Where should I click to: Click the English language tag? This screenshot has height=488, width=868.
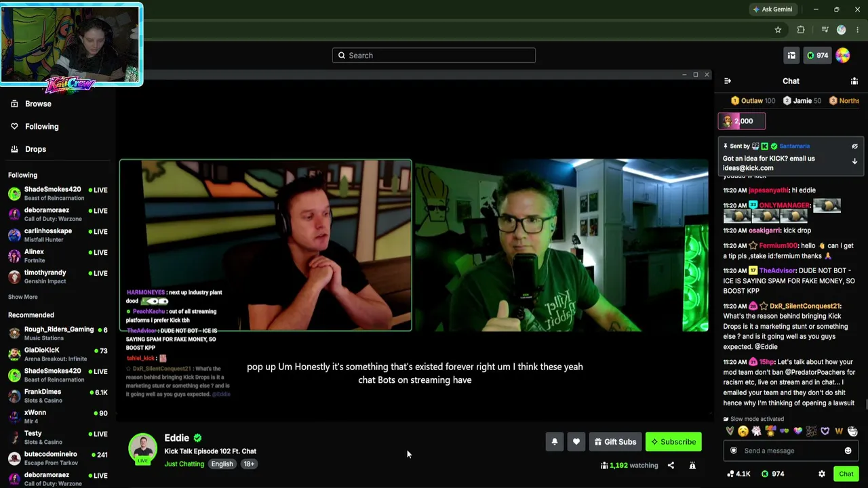[222, 464]
